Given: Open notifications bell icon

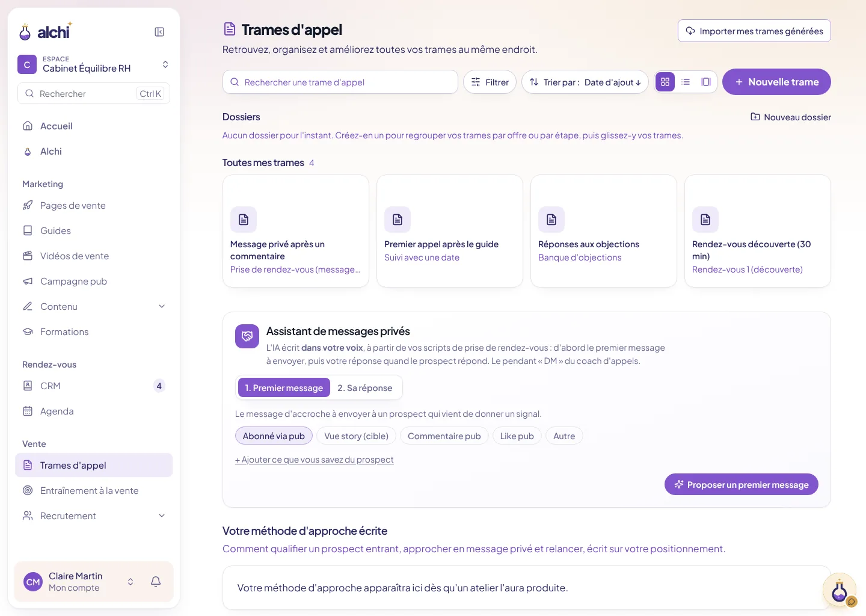Looking at the screenshot, I should [x=156, y=582].
